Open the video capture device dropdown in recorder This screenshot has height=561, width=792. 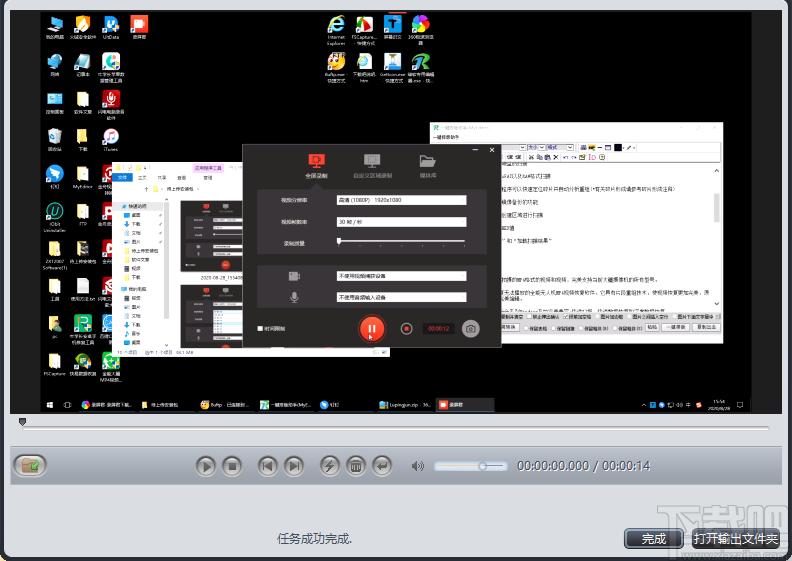point(402,276)
